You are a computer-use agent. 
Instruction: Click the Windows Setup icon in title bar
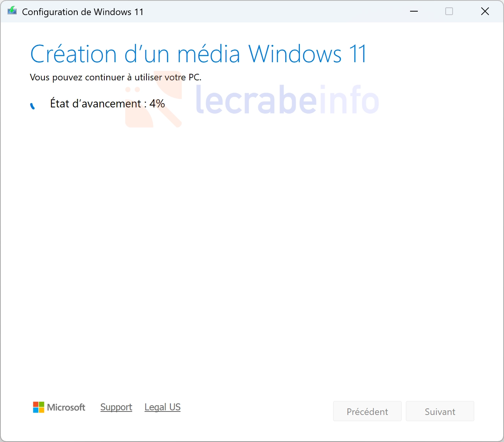coord(12,11)
